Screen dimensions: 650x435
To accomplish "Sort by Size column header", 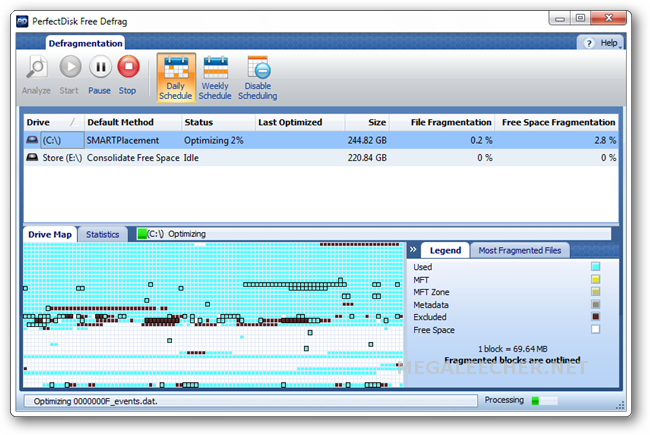I will [x=367, y=122].
